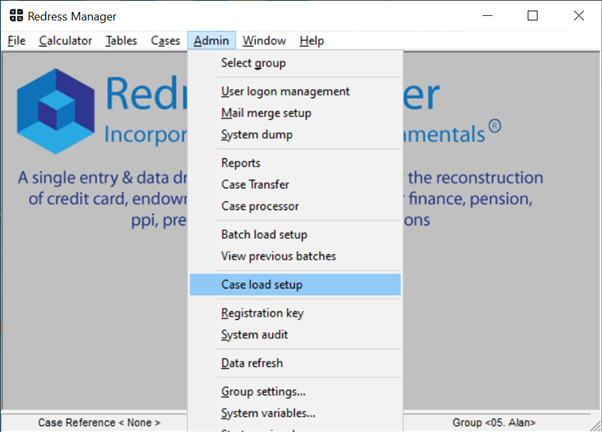602x432 pixels.
Task: Click highlighted Case load setup
Action: click(295, 285)
